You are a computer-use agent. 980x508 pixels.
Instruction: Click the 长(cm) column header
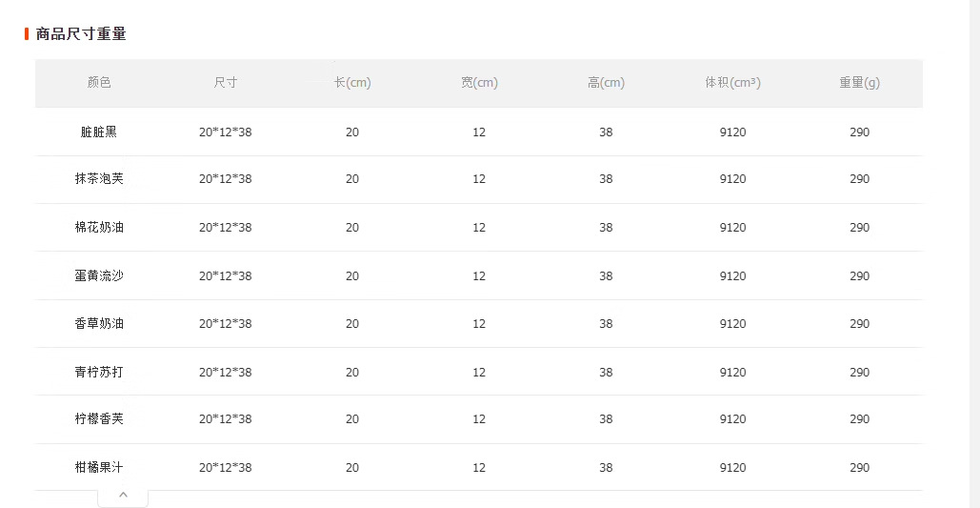click(352, 83)
